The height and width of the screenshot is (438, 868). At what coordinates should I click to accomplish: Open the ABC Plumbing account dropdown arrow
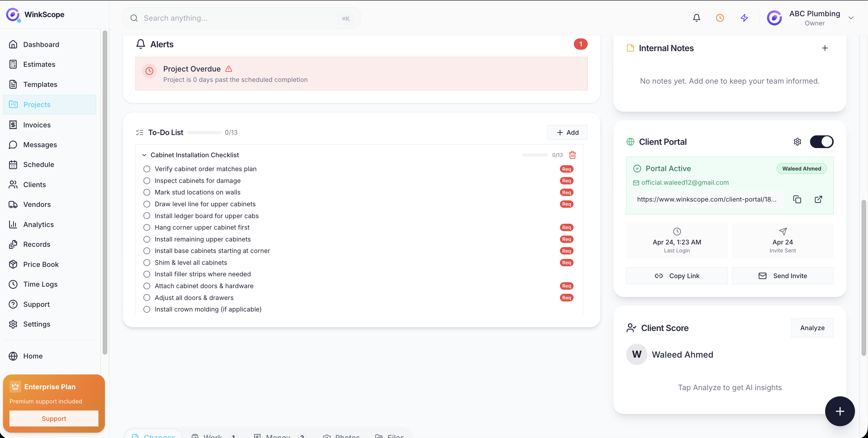click(x=851, y=18)
